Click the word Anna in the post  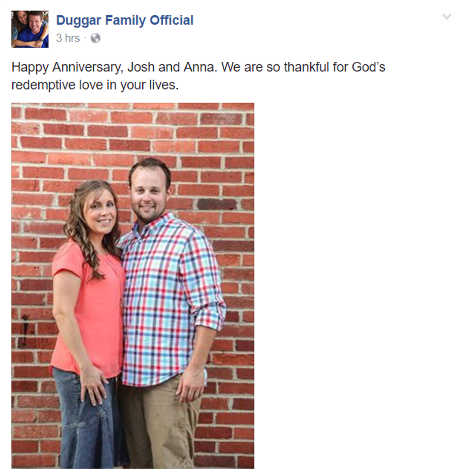click(x=200, y=67)
